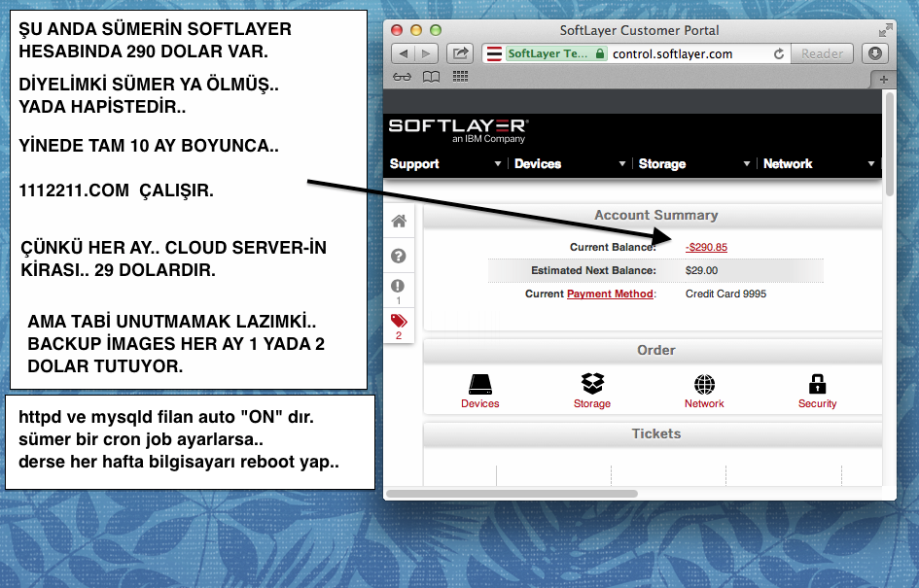Open the Help question mark sidebar icon
The image size is (919, 588).
coord(399,256)
